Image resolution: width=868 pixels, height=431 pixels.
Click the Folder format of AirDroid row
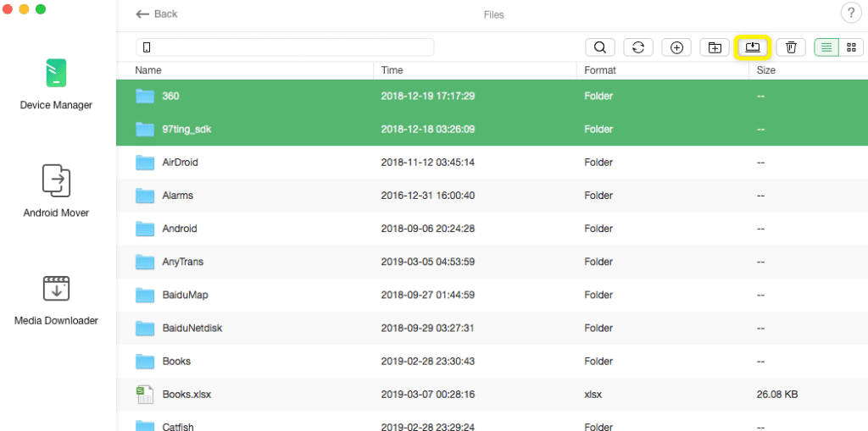tap(598, 163)
